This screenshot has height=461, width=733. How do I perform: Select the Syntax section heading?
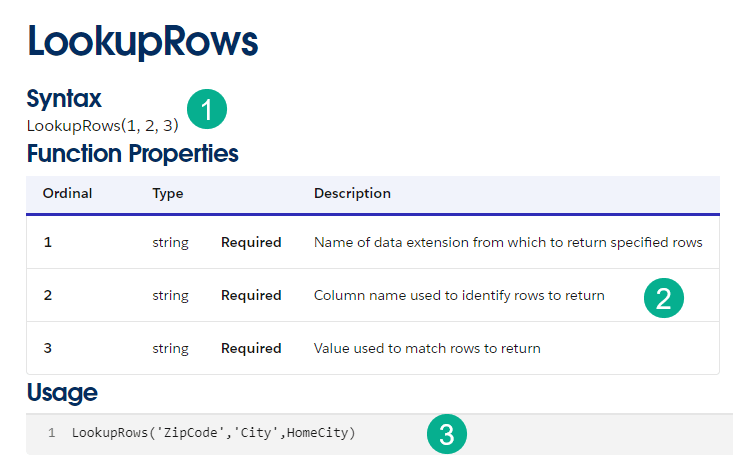pyautogui.click(x=64, y=99)
